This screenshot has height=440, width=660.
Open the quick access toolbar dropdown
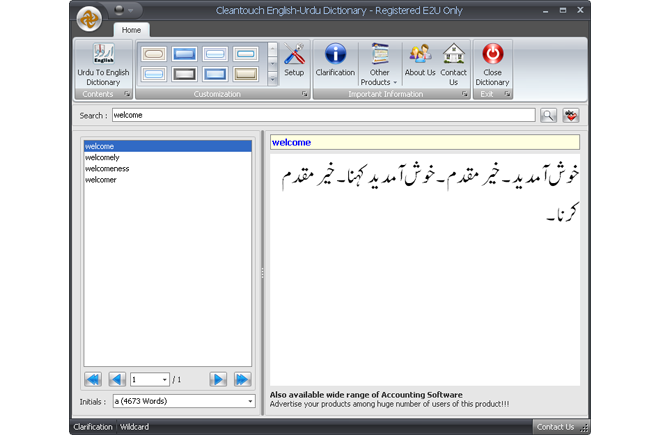[x=131, y=10]
